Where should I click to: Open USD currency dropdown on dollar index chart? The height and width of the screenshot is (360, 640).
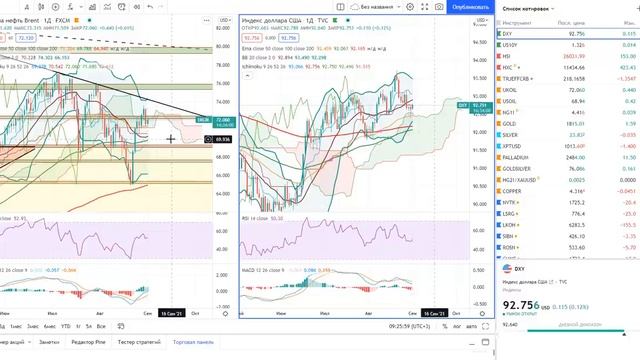pyautogui.click(x=482, y=20)
